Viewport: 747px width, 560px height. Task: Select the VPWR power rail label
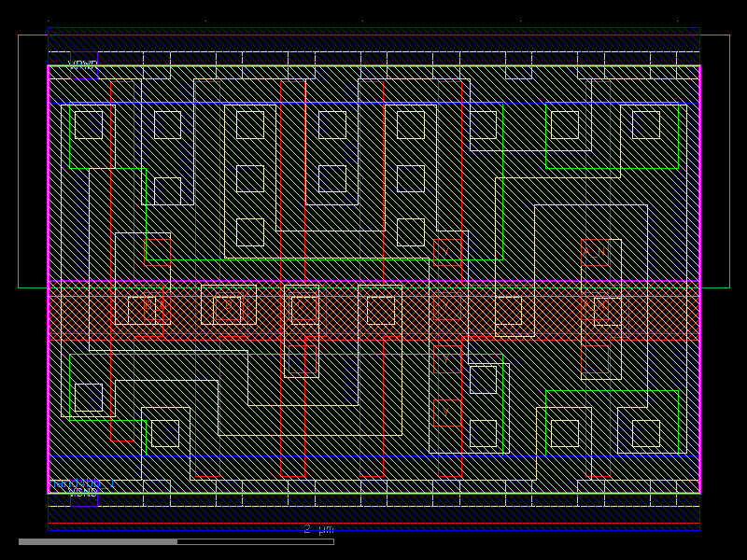pyautogui.click(x=82, y=63)
